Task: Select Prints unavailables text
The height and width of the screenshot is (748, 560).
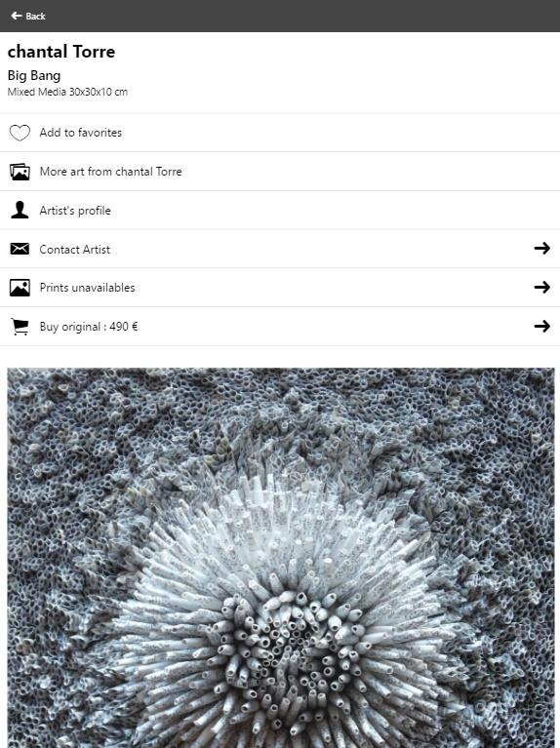Action: pos(88,288)
